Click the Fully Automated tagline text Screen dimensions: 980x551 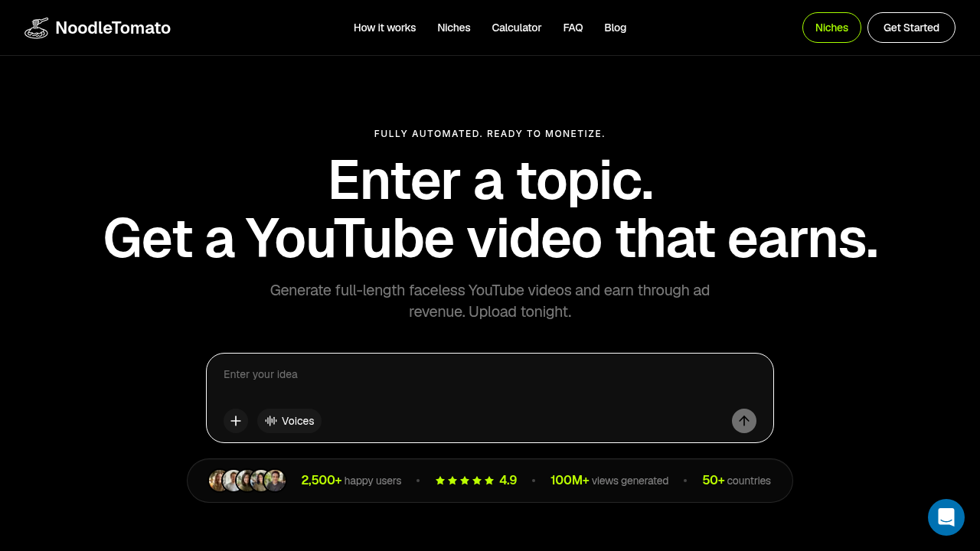click(490, 134)
